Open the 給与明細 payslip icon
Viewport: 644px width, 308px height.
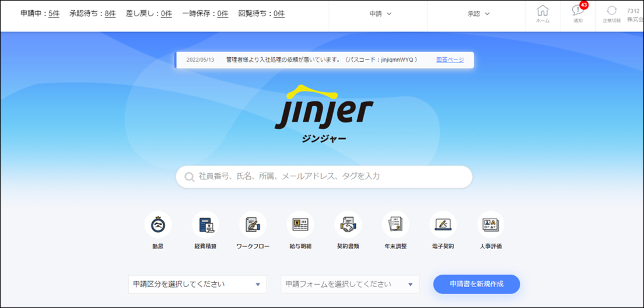(x=300, y=225)
